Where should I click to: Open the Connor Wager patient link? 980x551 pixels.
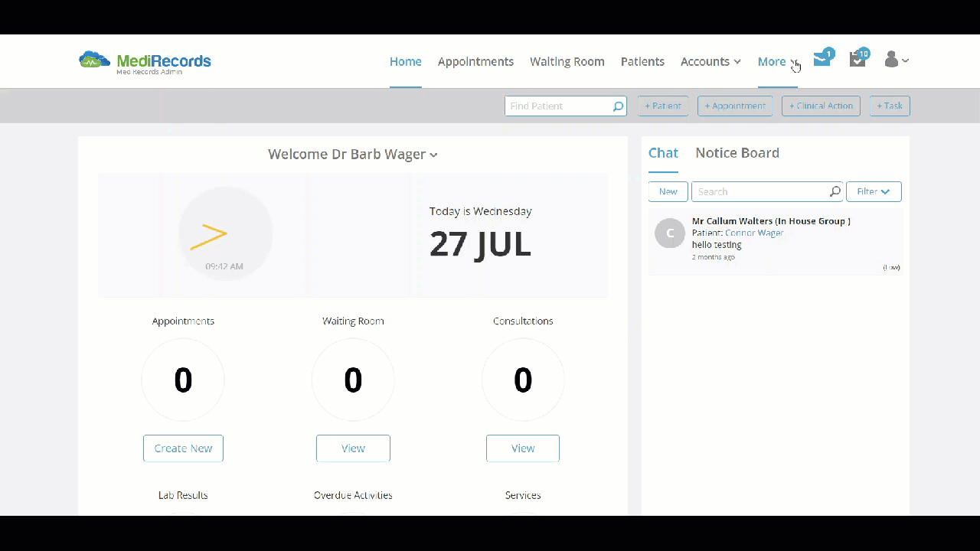pyautogui.click(x=754, y=233)
